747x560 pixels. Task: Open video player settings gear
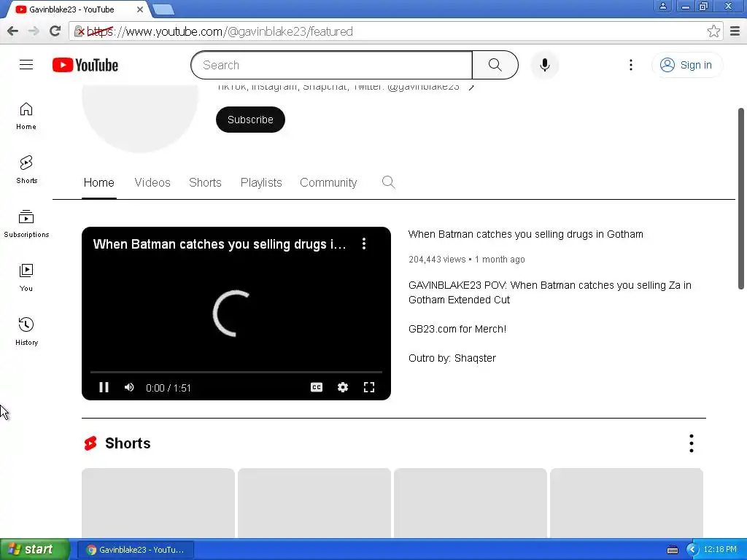point(343,387)
